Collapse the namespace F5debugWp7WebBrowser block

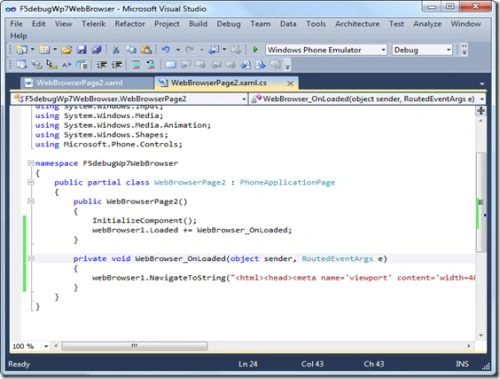coord(31,163)
